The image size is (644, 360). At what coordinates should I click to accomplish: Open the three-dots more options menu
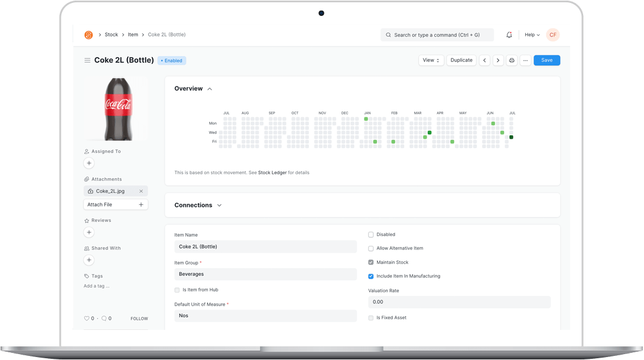[525, 60]
